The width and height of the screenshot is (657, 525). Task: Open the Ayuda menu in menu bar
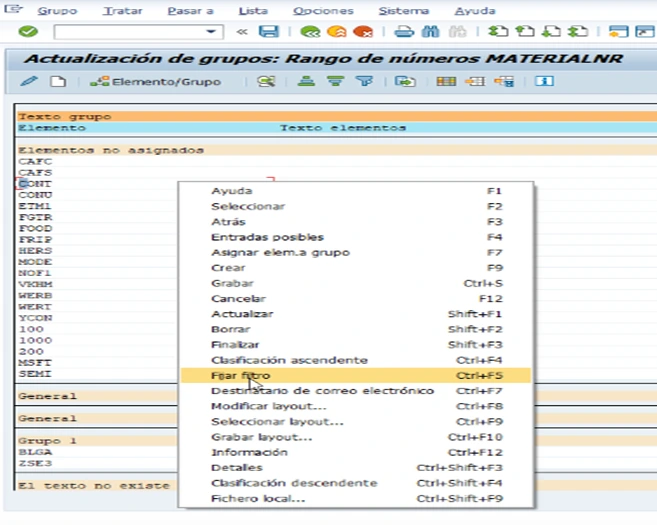coord(475,10)
